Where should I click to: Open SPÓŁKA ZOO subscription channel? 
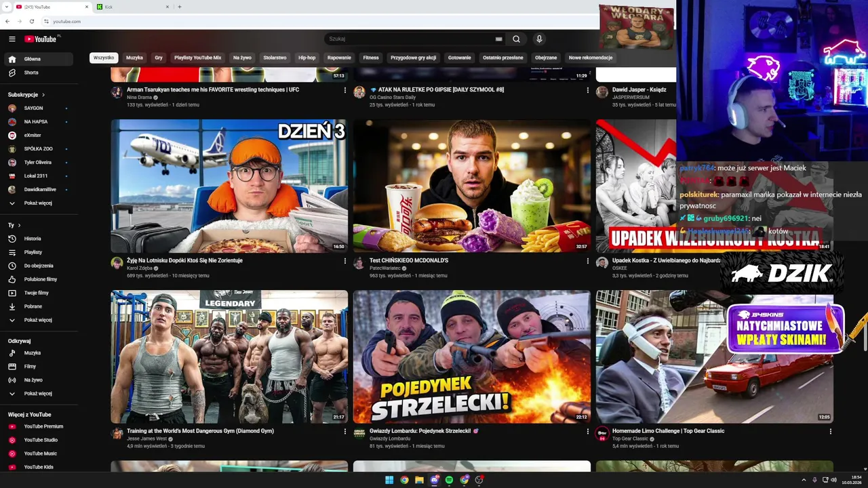point(40,149)
